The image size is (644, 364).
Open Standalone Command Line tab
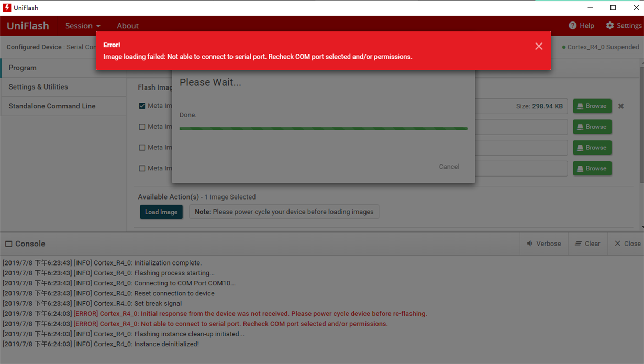point(63,106)
